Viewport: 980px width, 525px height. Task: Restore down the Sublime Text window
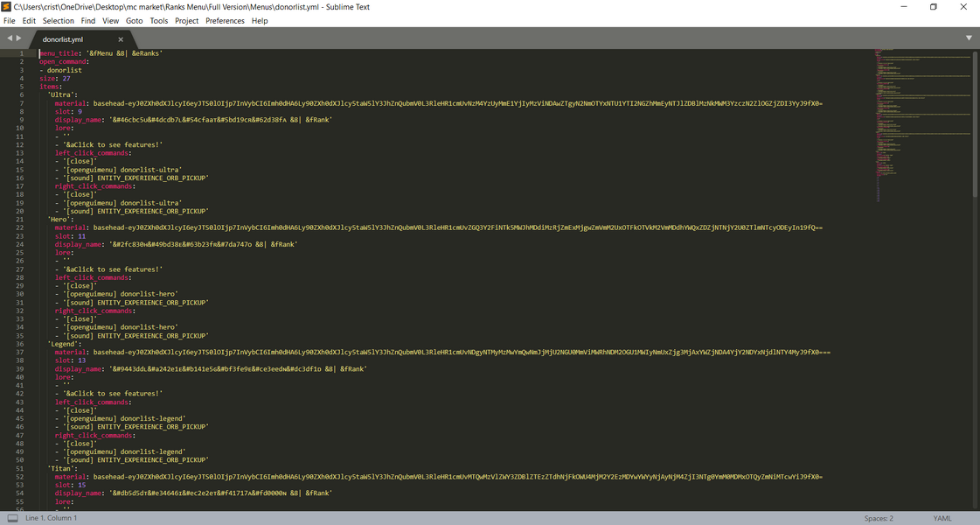tap(933, 7)
